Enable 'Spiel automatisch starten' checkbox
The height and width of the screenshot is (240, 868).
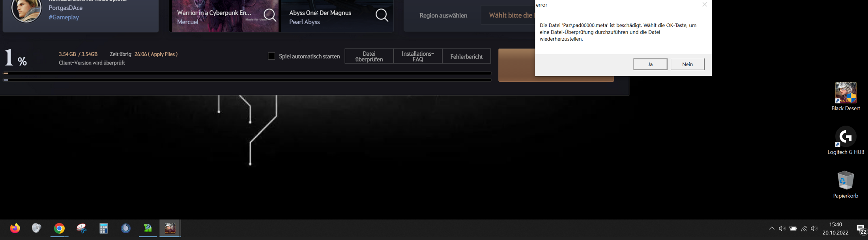pyautogui.click(x=271, y=56)
